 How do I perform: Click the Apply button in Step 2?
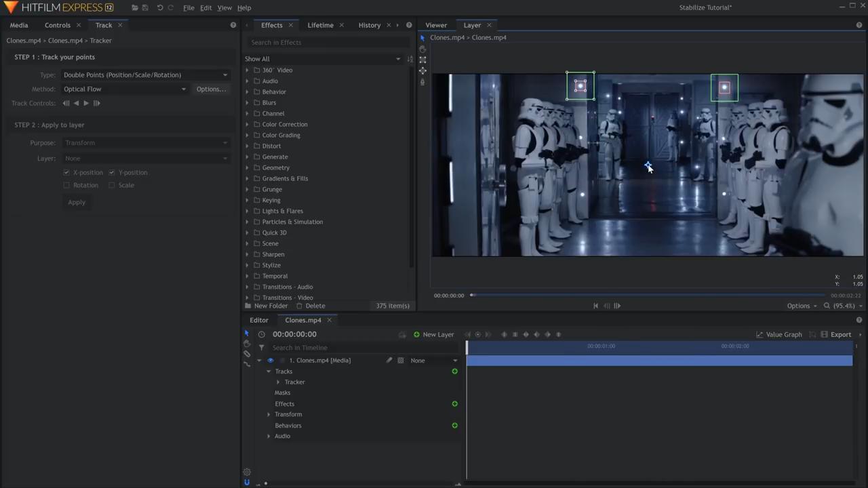point(77,202)
